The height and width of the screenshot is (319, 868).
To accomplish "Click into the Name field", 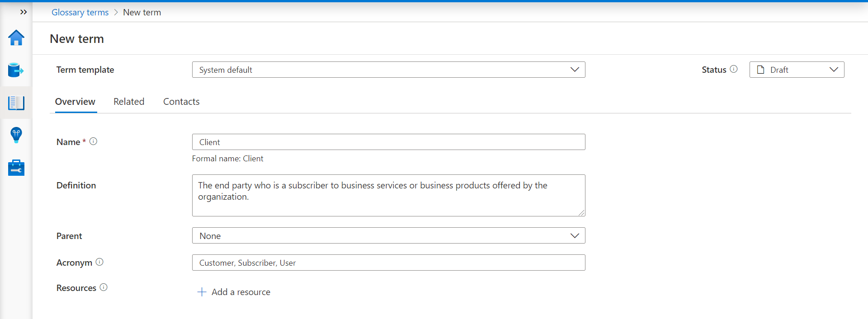I will point(388,142).
